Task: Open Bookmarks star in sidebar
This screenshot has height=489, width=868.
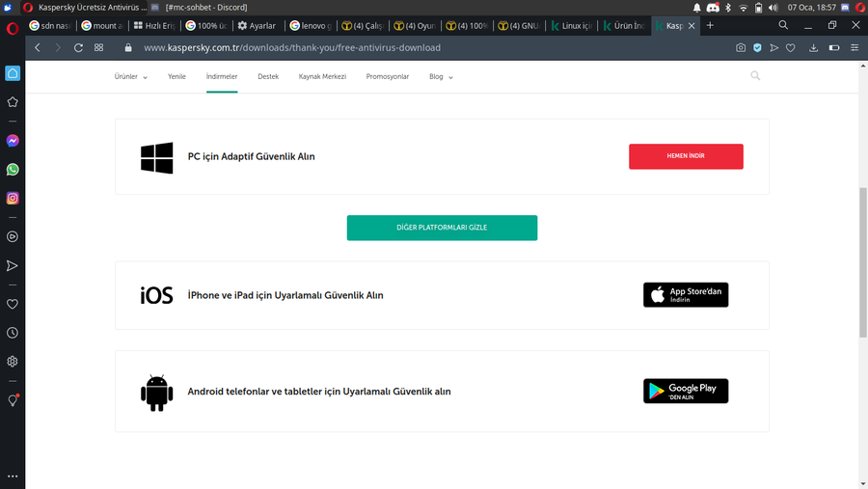Action: click(x=13, y=102)
